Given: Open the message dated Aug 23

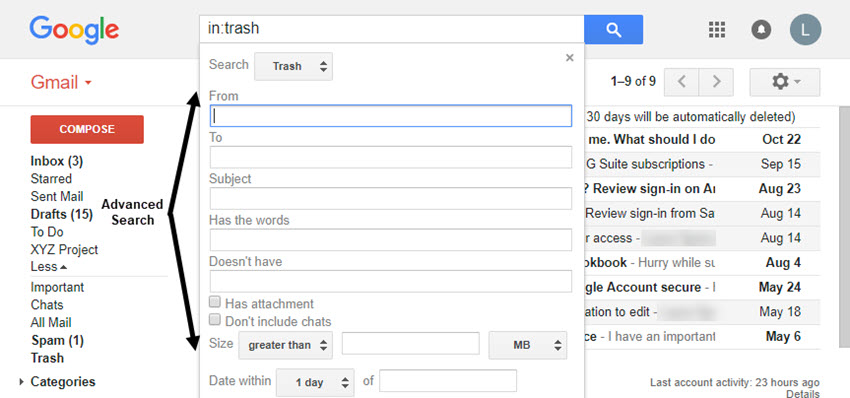Looking at the screenshot, I should click(703, 189).
